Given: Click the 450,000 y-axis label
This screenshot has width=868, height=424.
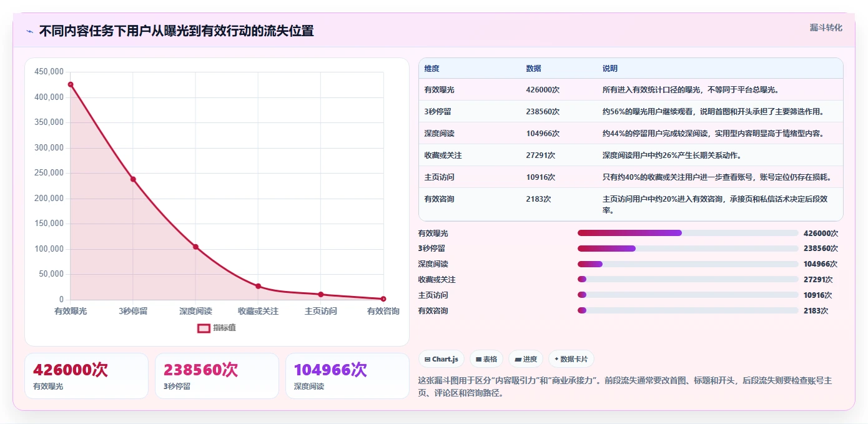Looking at the screenshot, I should coord(49,72).
